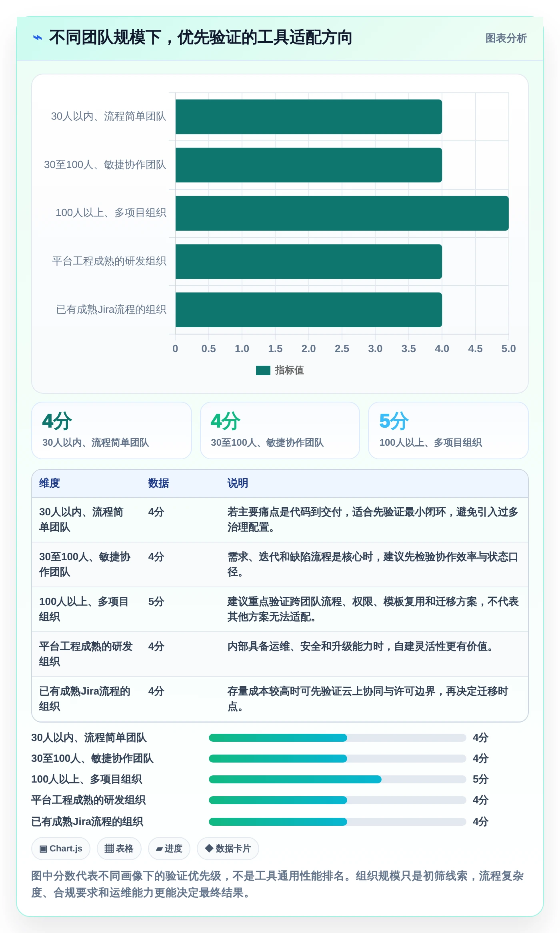
Task: Click description starting 需求、迭代和缺陷流程
Action: [x=373, y=565]
